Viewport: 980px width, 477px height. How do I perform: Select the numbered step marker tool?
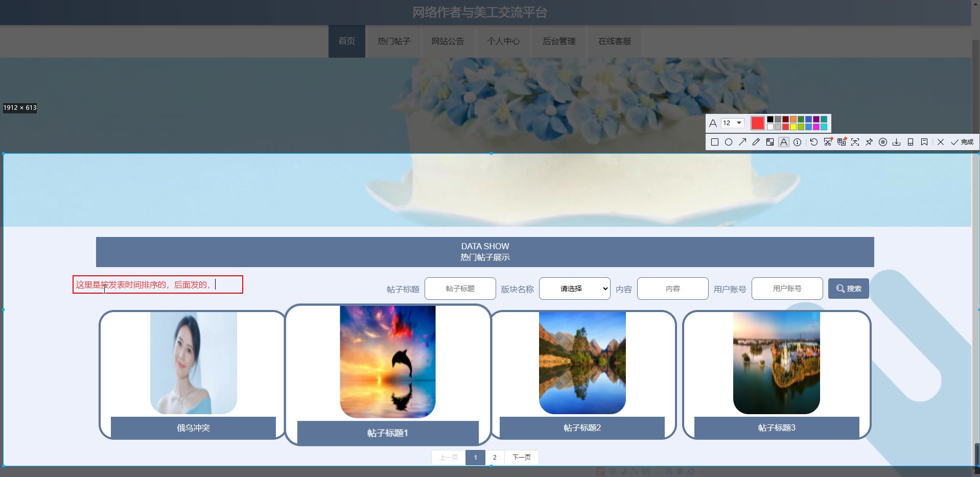pyautogui.click(x=798, y=142)
